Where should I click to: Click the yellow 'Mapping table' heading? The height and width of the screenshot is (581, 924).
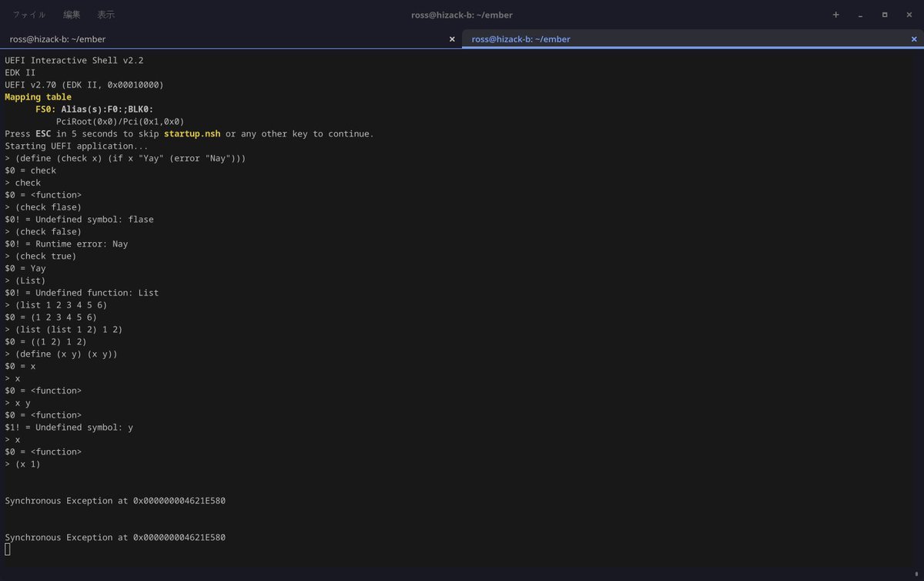(x=38, y=97)
